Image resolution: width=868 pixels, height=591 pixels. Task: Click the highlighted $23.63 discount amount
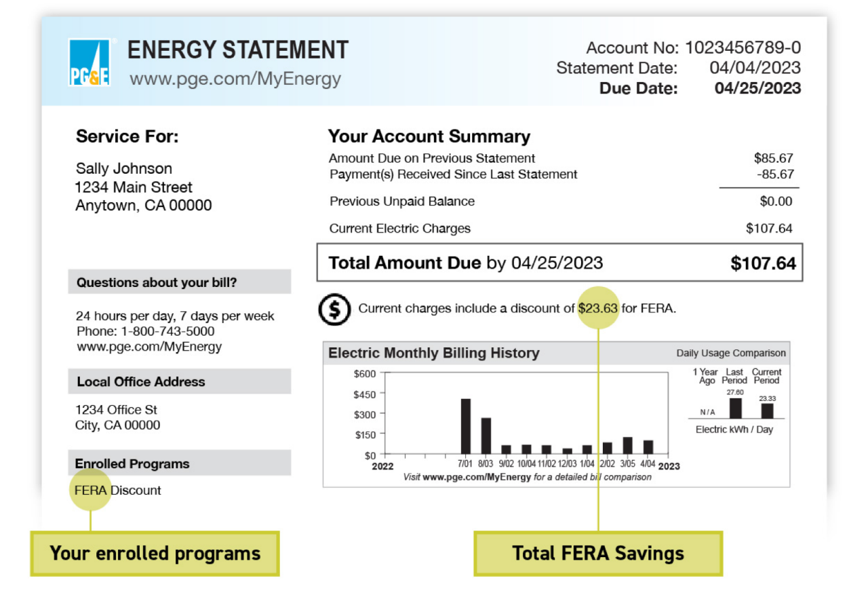click(598, 308)
